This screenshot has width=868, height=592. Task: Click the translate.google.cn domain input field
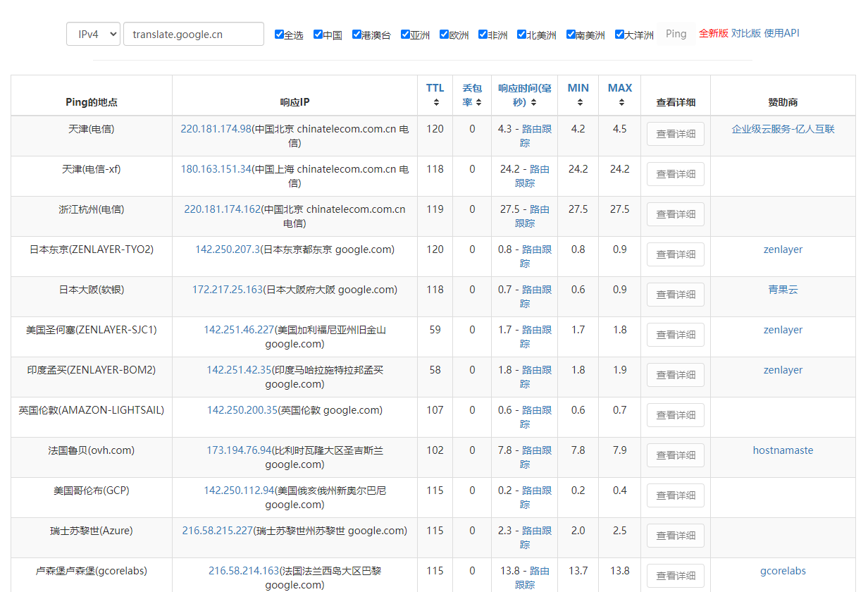coord(194,34)
